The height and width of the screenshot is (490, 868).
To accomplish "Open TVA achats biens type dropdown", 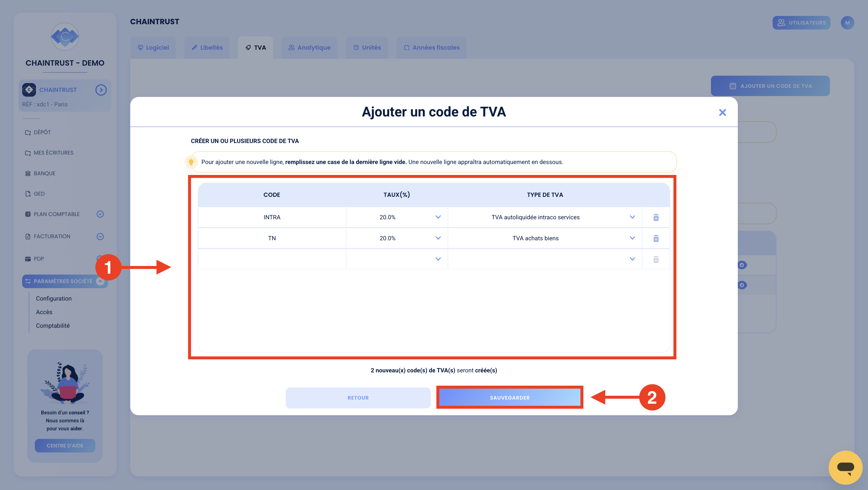I will (x=632, y=238).
